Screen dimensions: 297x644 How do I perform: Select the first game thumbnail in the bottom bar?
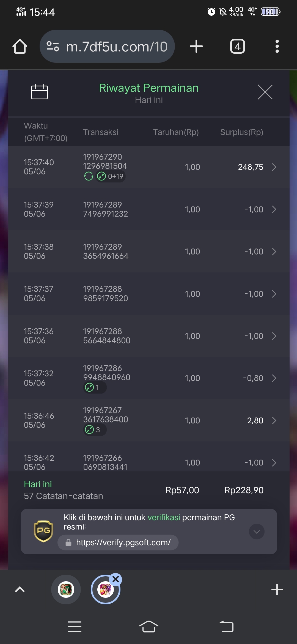(x=66, y=590)
